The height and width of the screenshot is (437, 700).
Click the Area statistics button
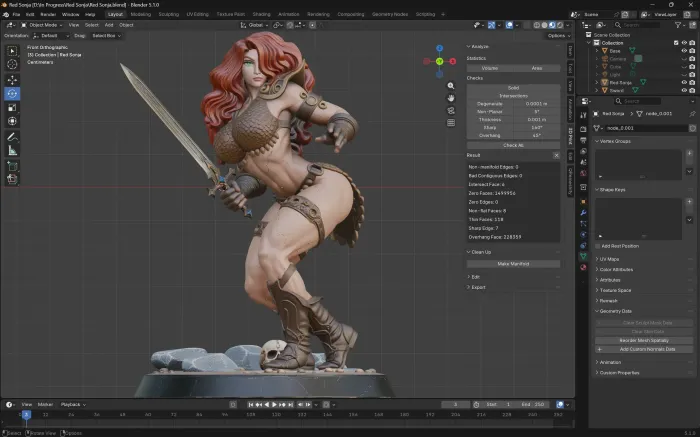[537, 68]
